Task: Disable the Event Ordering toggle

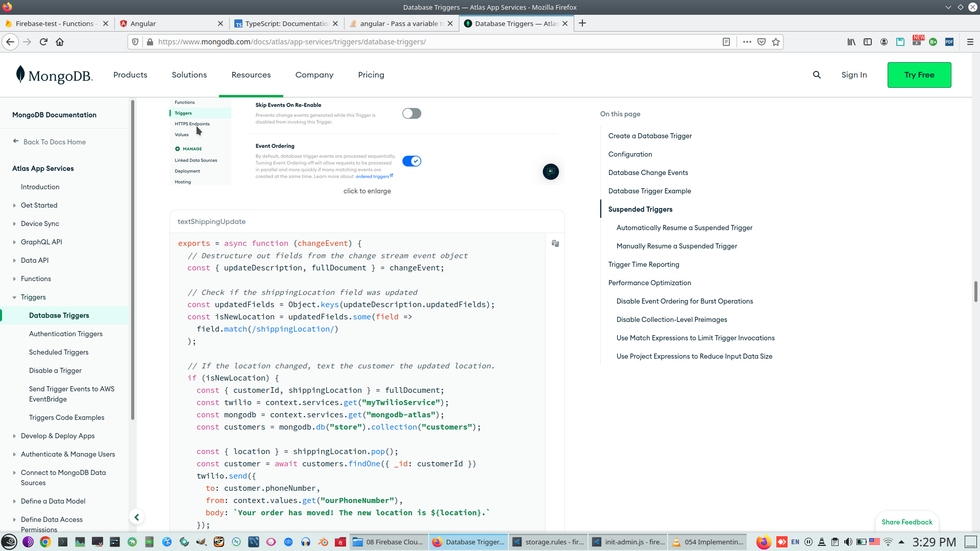Action: (411, 161)
